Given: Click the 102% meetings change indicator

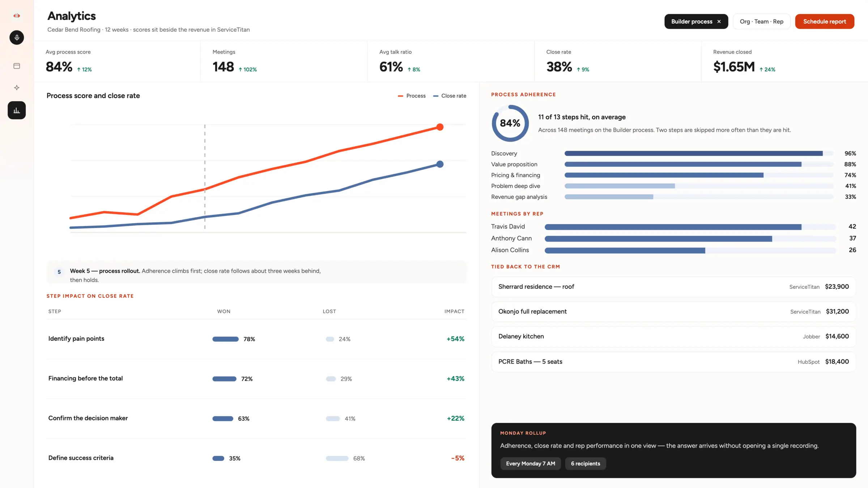Looking at the screenshot, I should coord(247,69).
